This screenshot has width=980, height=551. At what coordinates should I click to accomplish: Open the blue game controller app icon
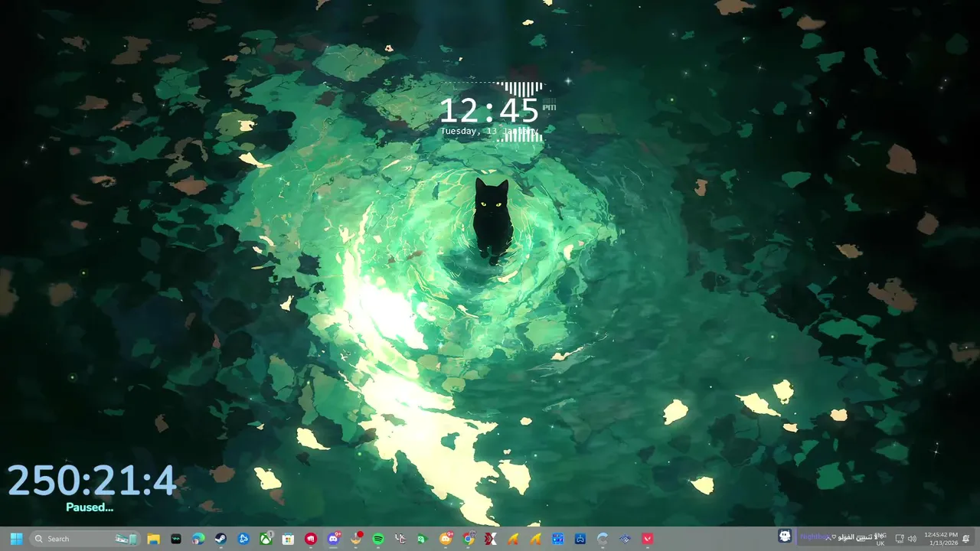580,539
